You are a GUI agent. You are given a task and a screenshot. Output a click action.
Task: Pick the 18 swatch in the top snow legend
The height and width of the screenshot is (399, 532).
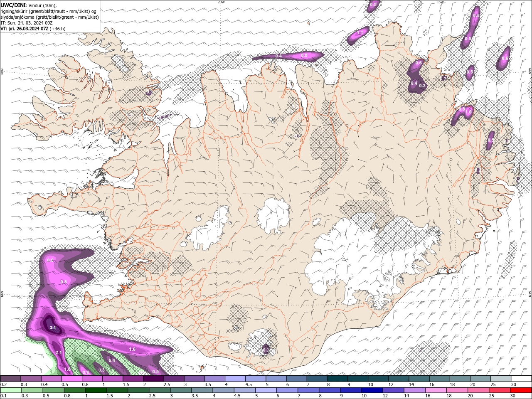click(x=460, y=379)
